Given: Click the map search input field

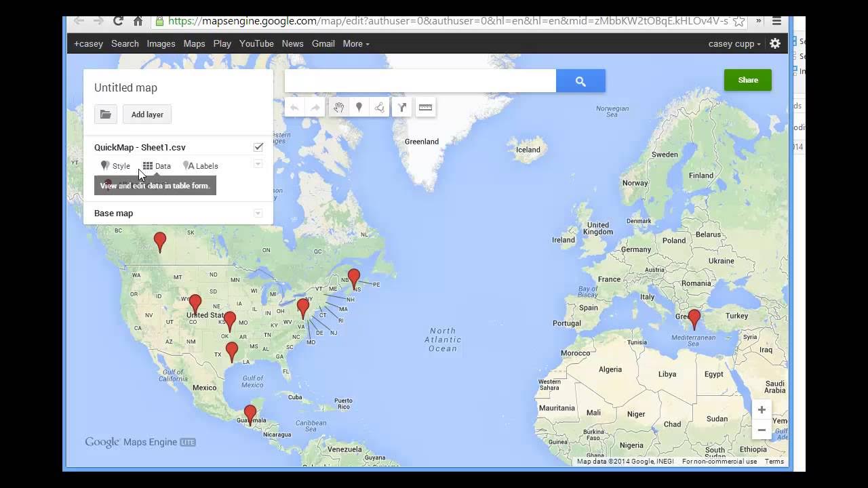Looking at the screenshot, I should coord(420,81).
